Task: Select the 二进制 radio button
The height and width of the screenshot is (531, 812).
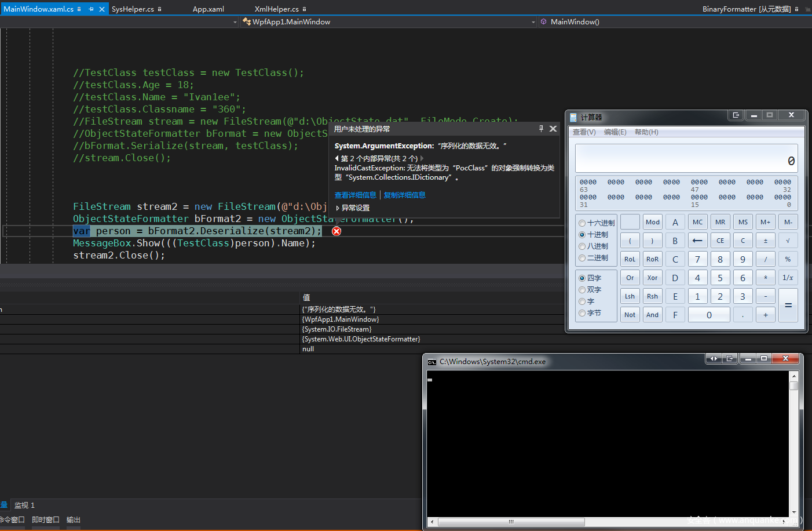Action: [x=582, y=258]
